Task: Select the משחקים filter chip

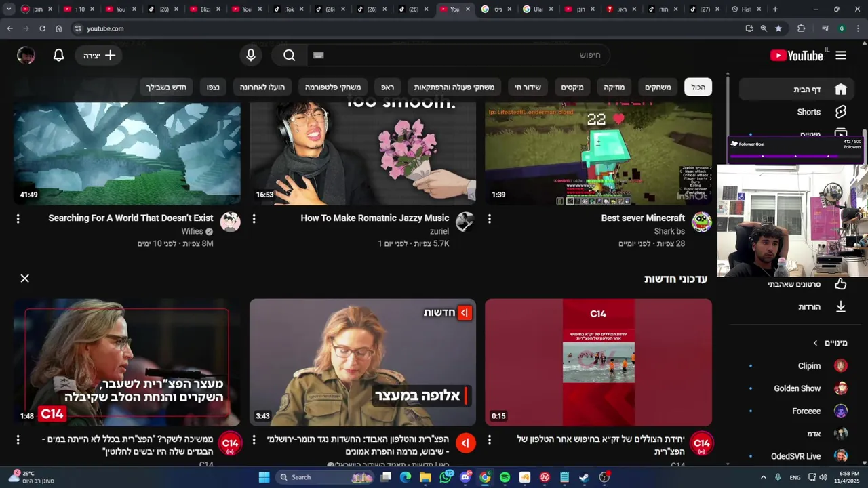Action: click(658, 87)
